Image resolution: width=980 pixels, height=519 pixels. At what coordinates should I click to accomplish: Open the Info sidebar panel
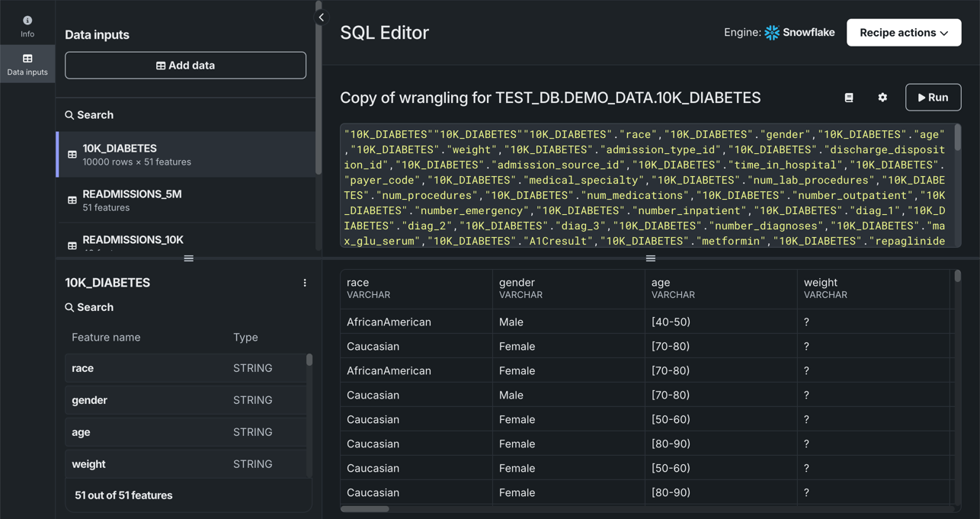point(27,26)
